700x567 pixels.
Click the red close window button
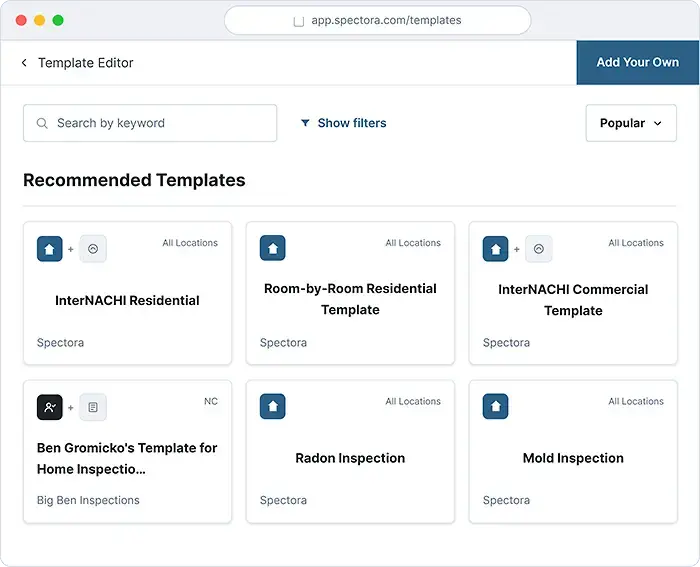[x=21, y=21]
